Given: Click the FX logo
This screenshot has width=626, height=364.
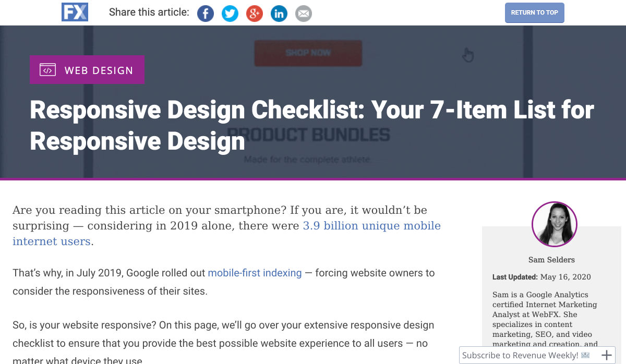Looking at the screenshot, I should click(75, 12).
